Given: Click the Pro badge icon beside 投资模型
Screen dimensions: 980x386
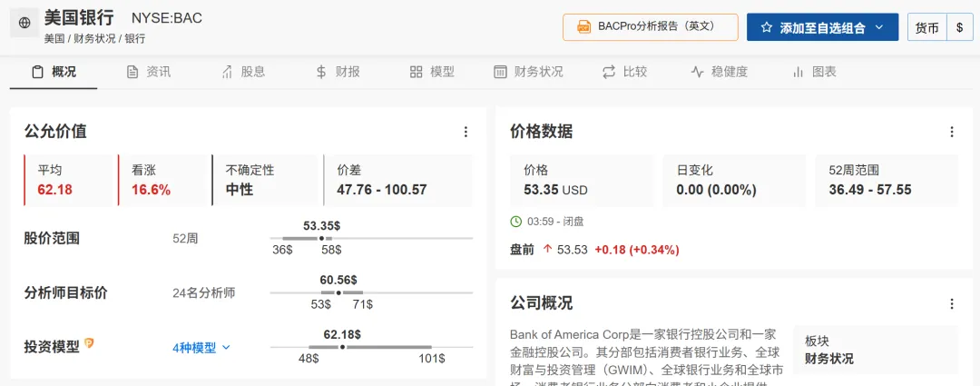Looking at the screenshot, I should (x=89, y=342).
